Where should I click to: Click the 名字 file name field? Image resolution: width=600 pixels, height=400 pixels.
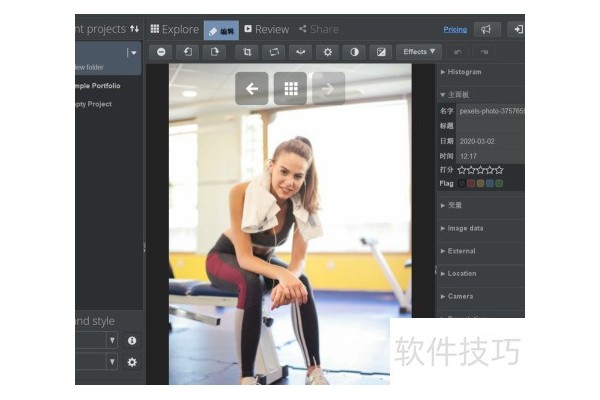491,111
